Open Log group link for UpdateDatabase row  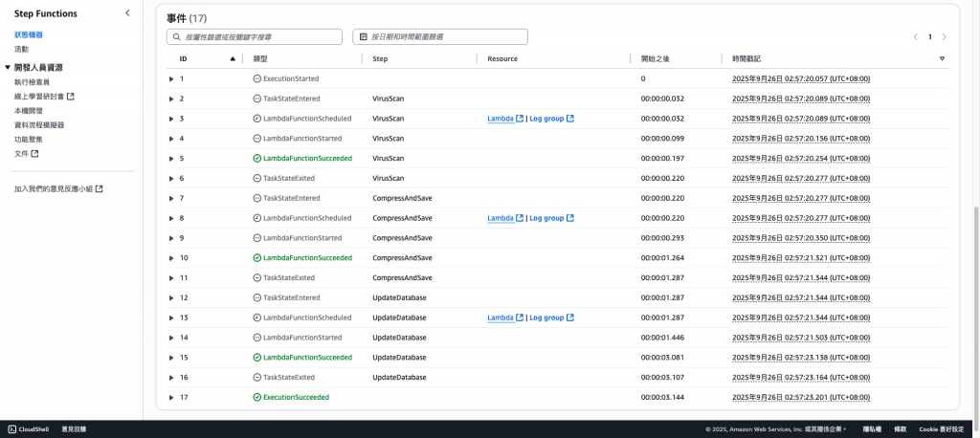[x=551, y=318]
